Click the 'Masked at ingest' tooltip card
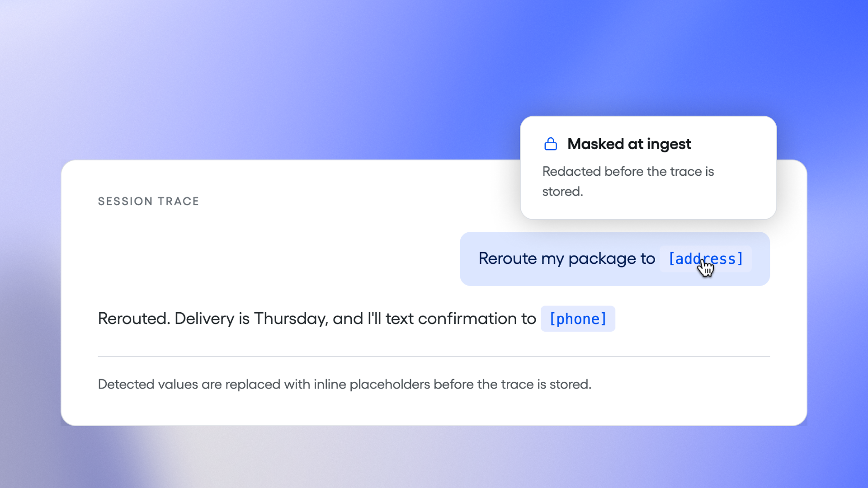868x488 pixels. (648, 168)
